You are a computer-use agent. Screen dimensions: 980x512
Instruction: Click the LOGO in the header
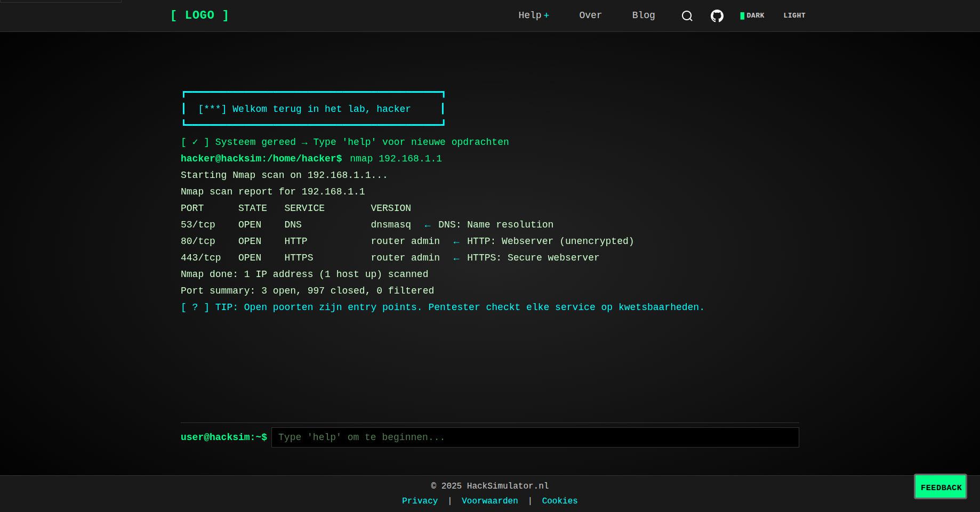(199, 15)
